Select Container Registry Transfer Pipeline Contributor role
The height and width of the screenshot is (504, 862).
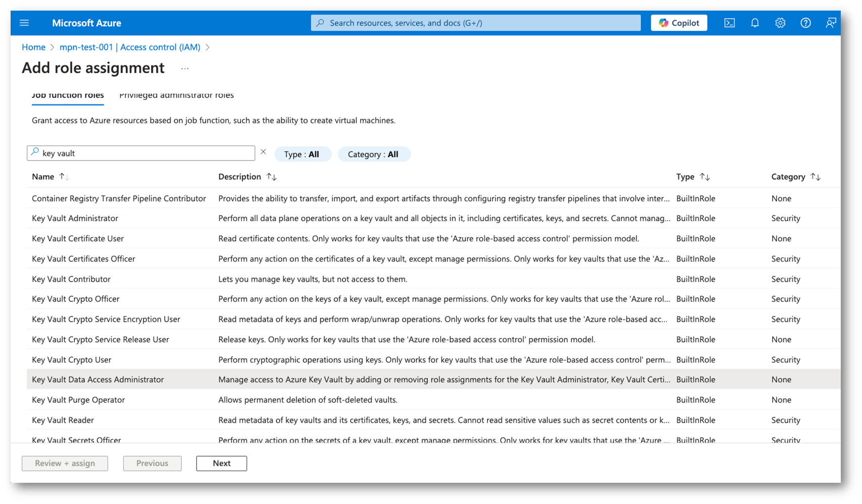point(119,198)
